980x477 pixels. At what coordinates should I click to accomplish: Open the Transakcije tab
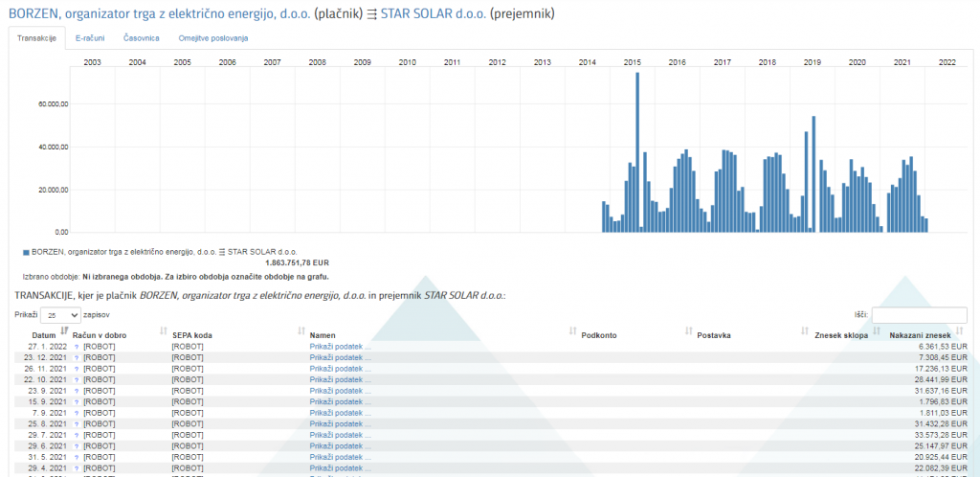[37, 38]
